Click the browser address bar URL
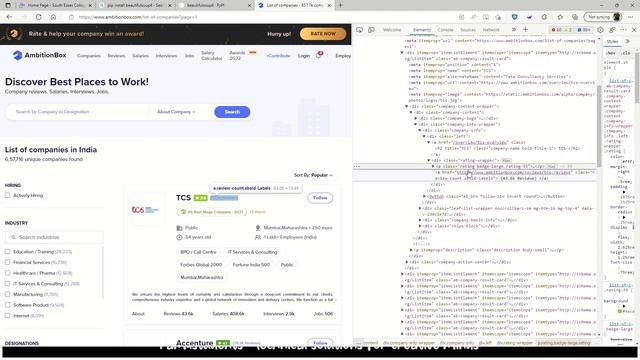The height and width of the screenshot is (360, 640). coord(138,17)
